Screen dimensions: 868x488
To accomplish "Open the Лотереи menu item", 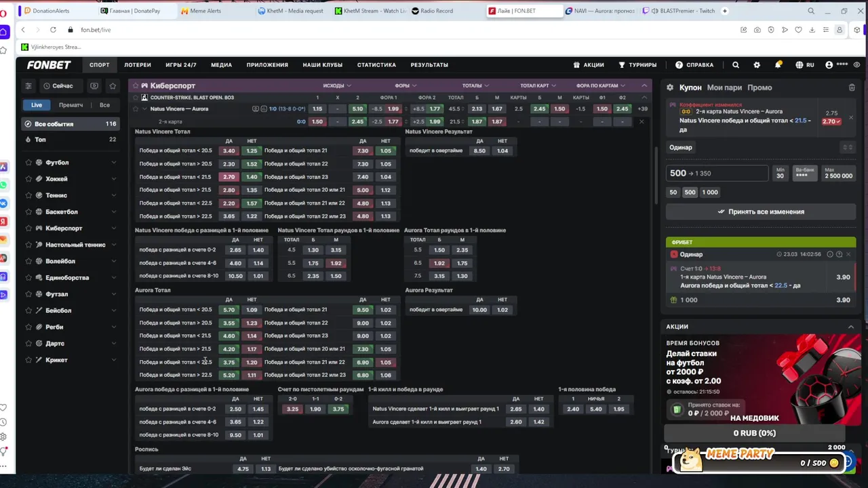I will click(x=138, y=65).
